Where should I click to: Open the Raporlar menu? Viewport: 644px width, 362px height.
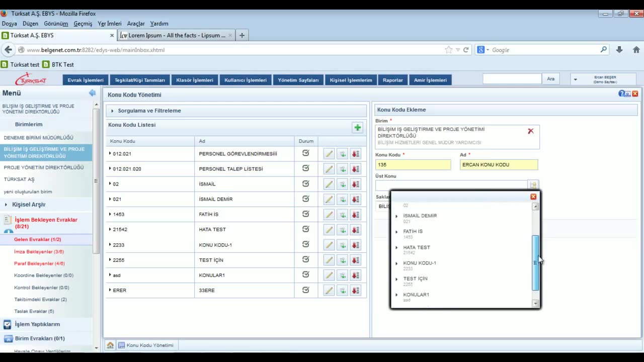pos(392,80)
